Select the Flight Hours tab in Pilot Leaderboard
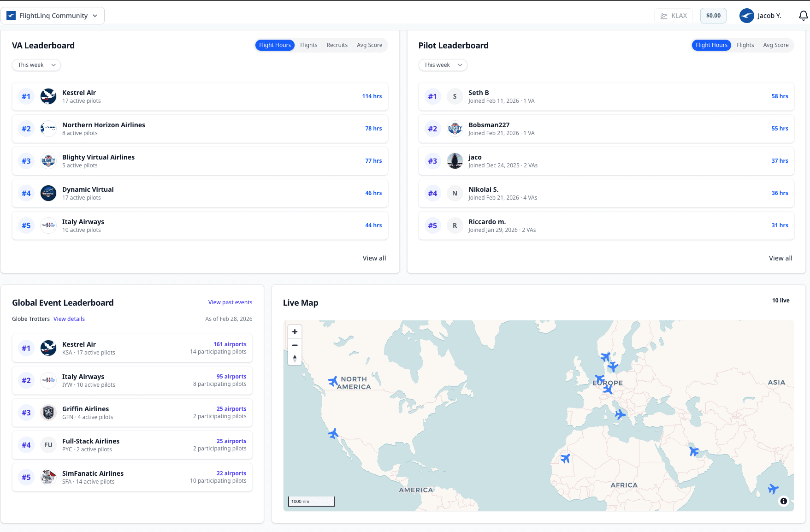The width and height of the screenshot is (810, 532). click(711, 45)
